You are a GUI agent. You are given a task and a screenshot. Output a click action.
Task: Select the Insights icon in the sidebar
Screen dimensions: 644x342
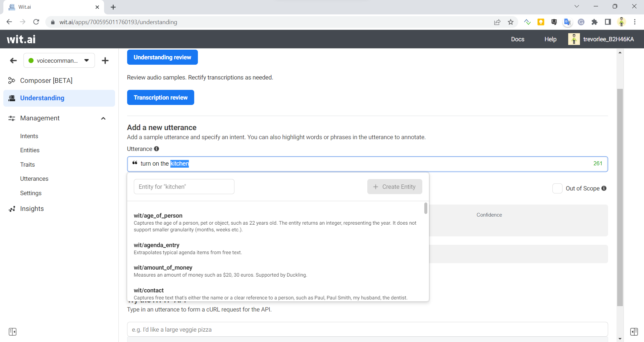12,209
